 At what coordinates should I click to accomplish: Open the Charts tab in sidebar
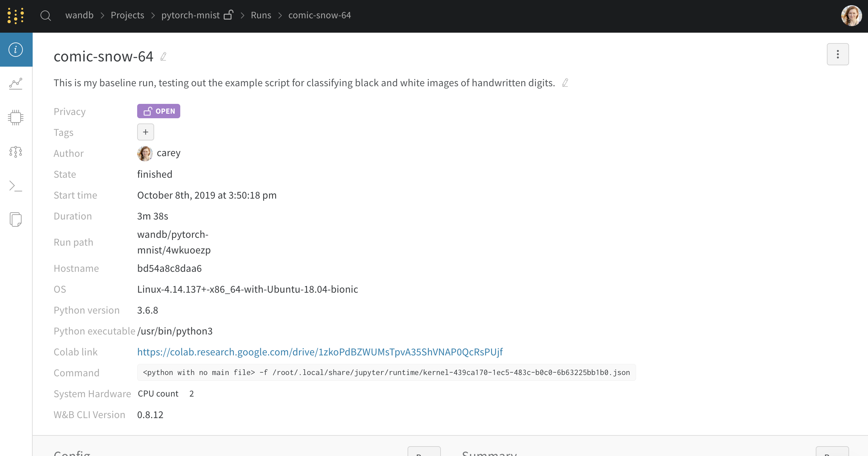[x=16, y=84]
